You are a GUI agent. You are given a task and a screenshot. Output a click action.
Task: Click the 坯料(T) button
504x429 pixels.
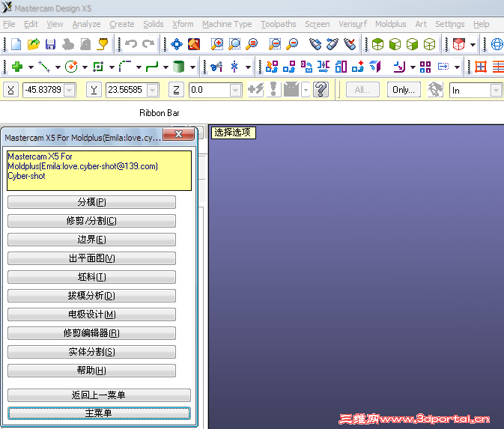coord(91,277)
